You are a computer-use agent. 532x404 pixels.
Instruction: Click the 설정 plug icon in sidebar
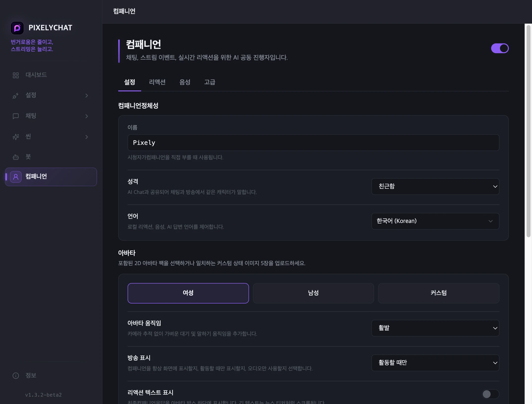point(16,96)
